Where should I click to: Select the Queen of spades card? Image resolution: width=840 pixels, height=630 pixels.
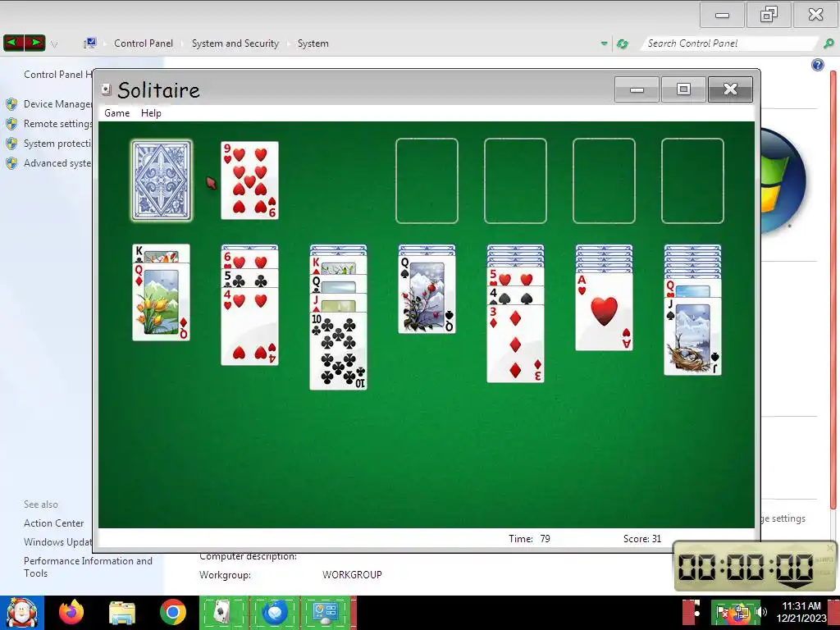pyautogui.click(x=427, y=294)
